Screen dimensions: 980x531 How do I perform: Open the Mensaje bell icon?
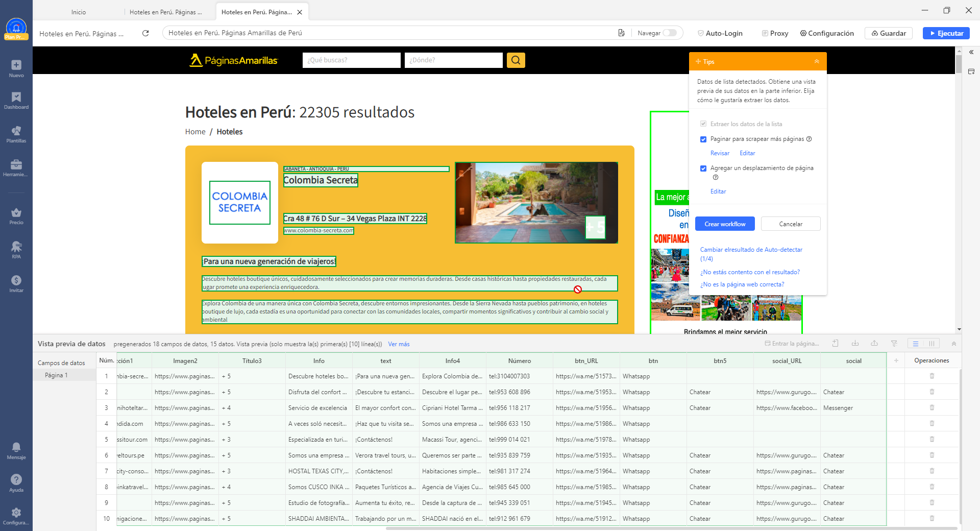(x=16, y=451)
